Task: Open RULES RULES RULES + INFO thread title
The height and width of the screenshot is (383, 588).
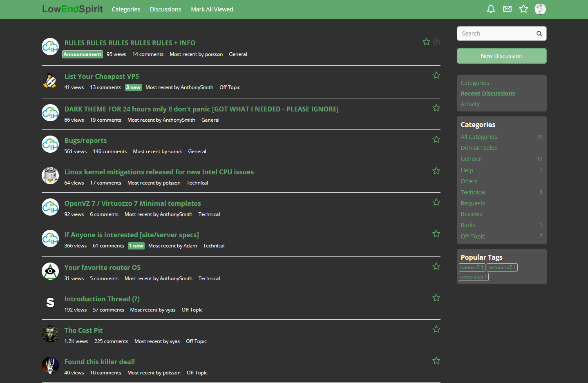Action: (130, 43)
